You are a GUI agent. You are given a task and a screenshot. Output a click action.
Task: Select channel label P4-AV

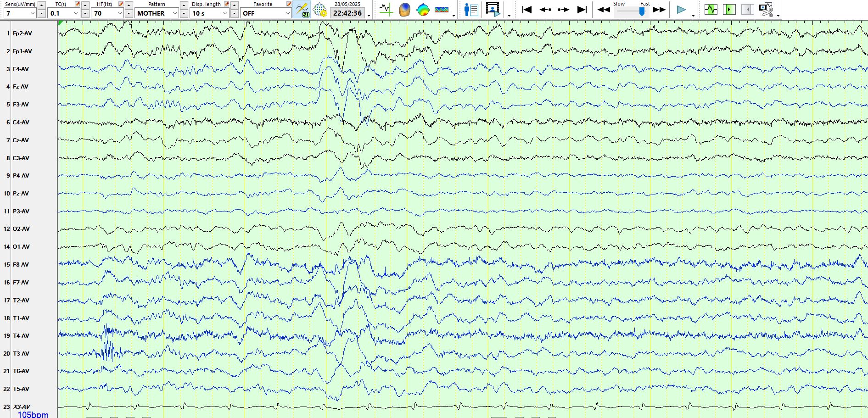(x=21, y=176)
